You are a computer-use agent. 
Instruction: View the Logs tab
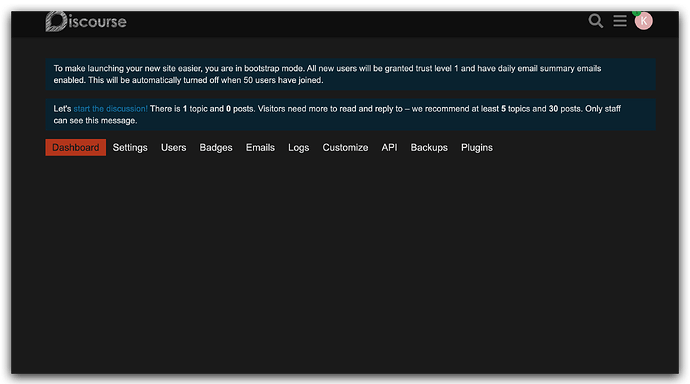click(298, 147)
